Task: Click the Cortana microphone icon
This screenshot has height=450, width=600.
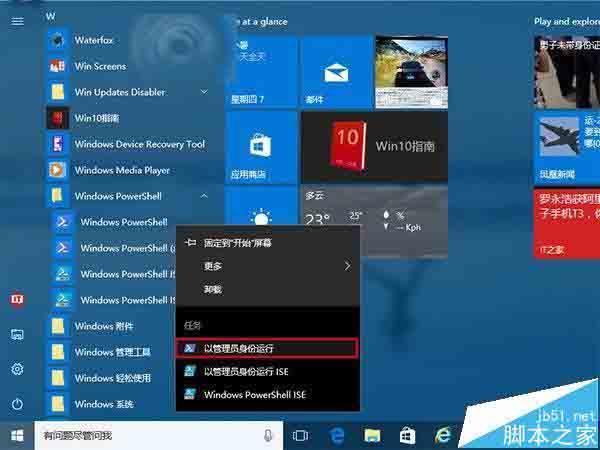Action: pos(268,435)
